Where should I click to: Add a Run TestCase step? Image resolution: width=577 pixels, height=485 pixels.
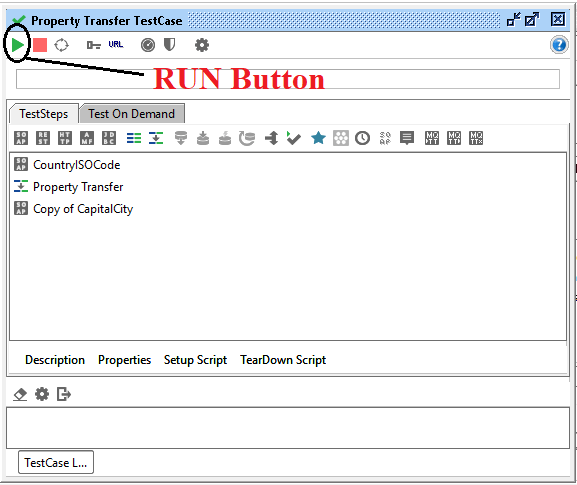click(294, 138)
